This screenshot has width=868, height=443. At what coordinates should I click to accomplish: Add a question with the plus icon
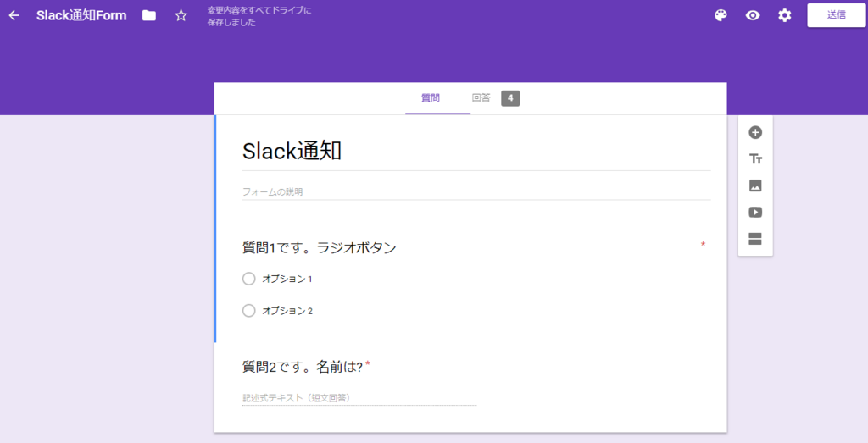755,132
